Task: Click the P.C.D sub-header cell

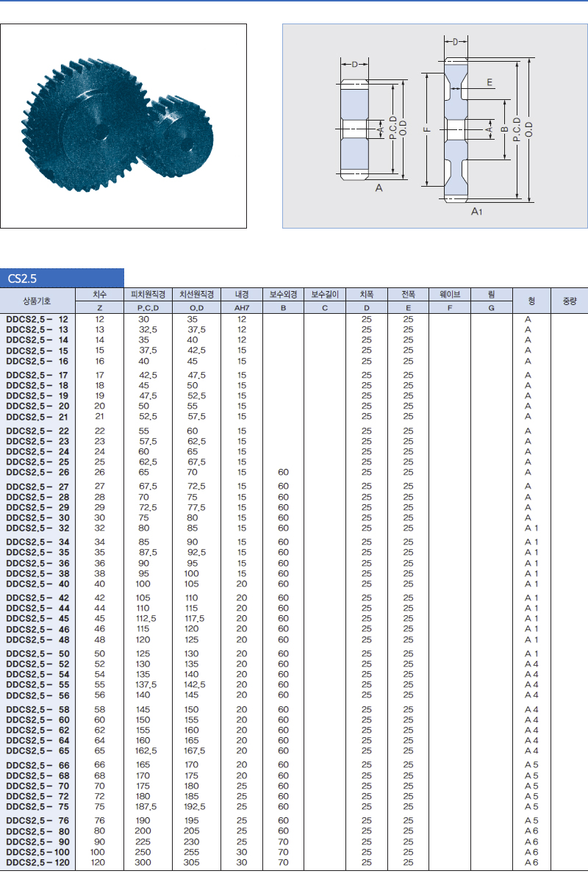Action: (x=148, y=307)
